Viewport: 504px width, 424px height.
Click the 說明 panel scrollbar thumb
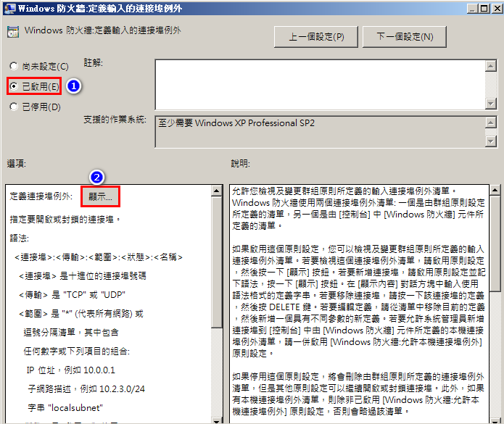[x=495, y=244]
